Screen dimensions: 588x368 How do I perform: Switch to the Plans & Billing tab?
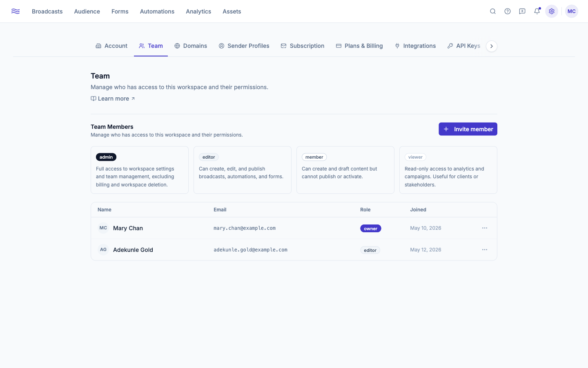pyautogui.click(x=359, y=46)
